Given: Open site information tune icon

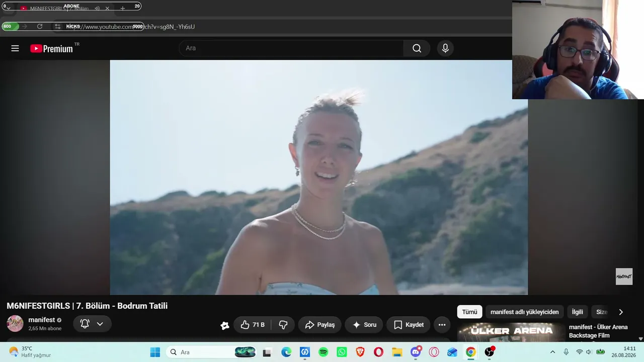Looking at the screenshot, I should click(58, 27).
